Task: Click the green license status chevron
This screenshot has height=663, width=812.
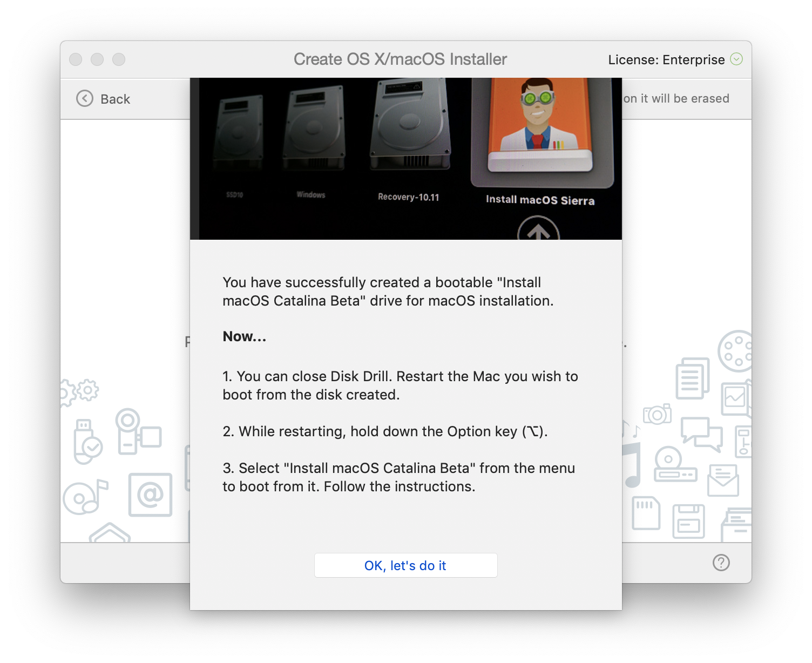Action: point(737,59)
